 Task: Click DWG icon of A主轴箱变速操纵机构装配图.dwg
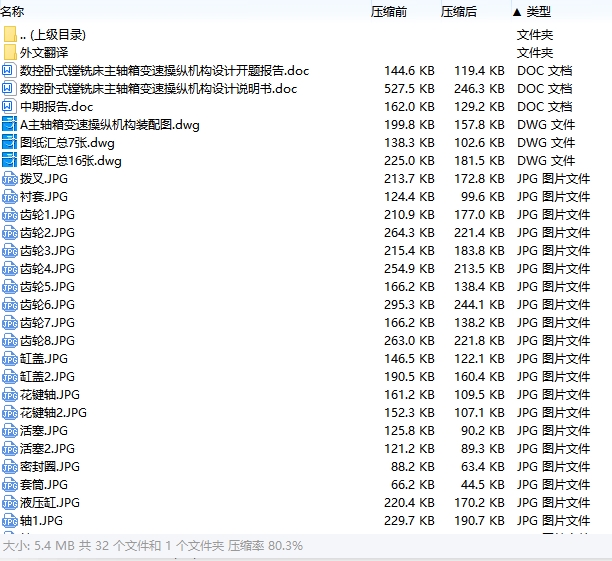point(9,124)
